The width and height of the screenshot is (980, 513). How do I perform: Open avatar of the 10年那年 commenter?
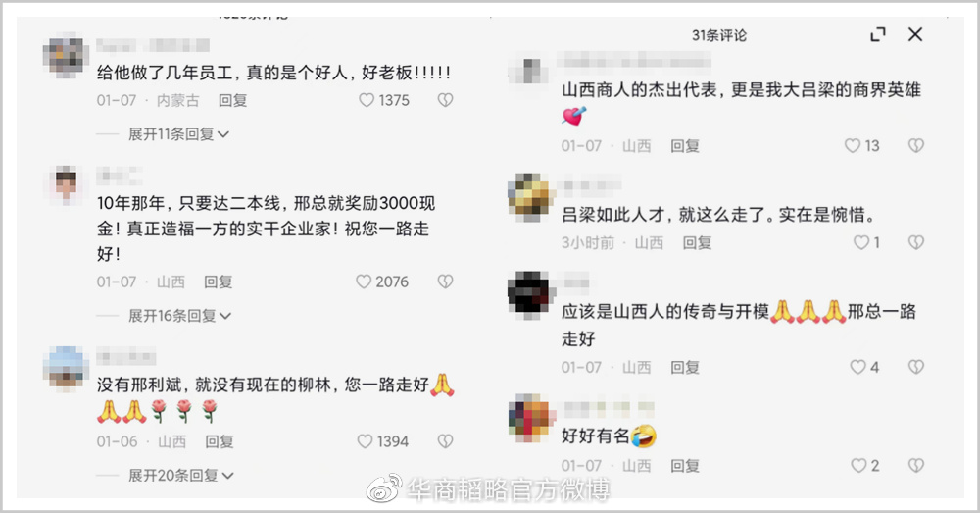click(66, 185)
